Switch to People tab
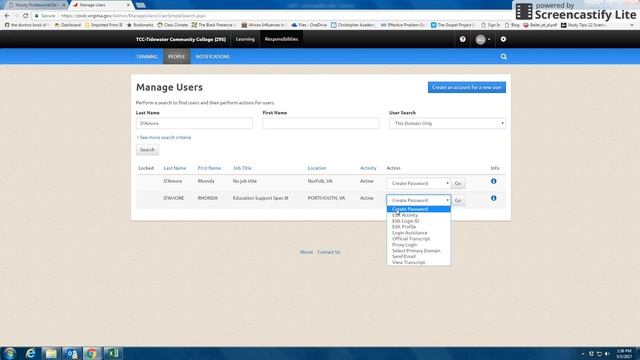The width and height of the screenshot is (640, 360). [x=176, y=57]
